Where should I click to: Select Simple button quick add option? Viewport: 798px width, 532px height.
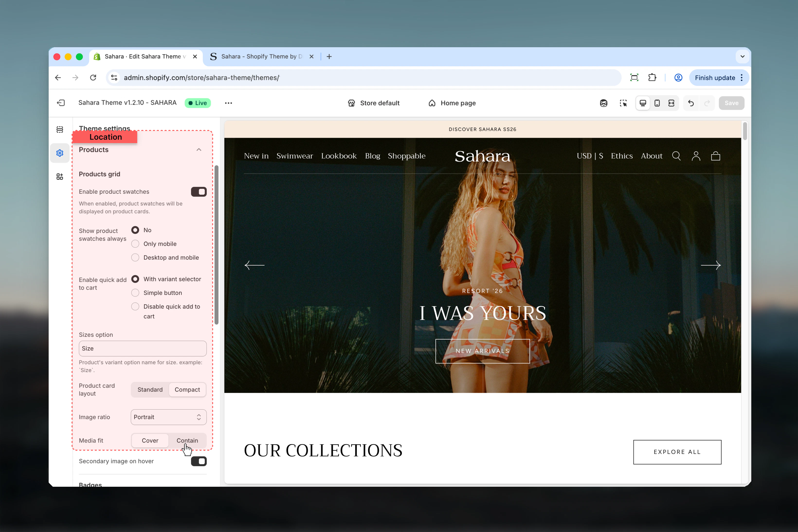click(135, 293)
